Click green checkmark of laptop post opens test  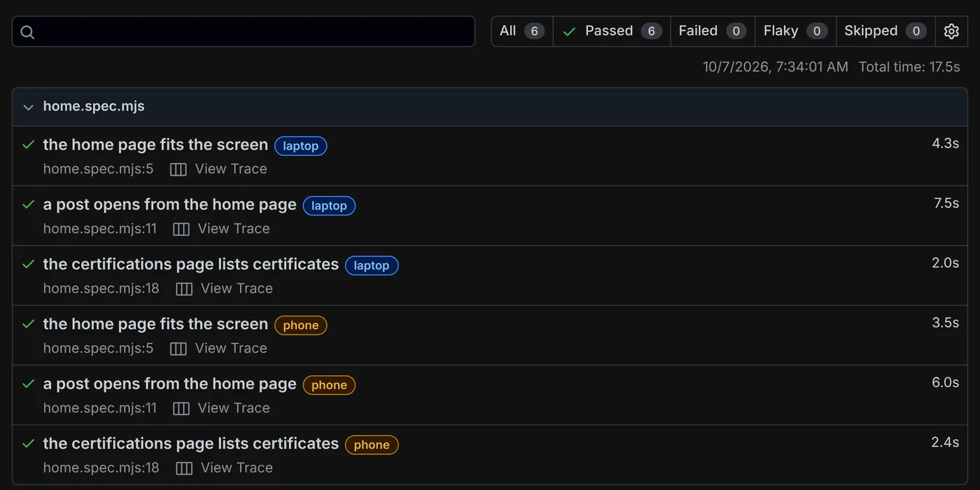pyautogui.click(x=29, y=205)
